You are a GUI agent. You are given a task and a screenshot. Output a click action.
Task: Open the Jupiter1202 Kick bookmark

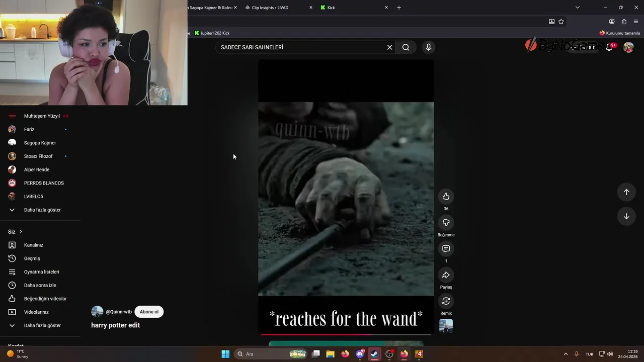[212, 33]
